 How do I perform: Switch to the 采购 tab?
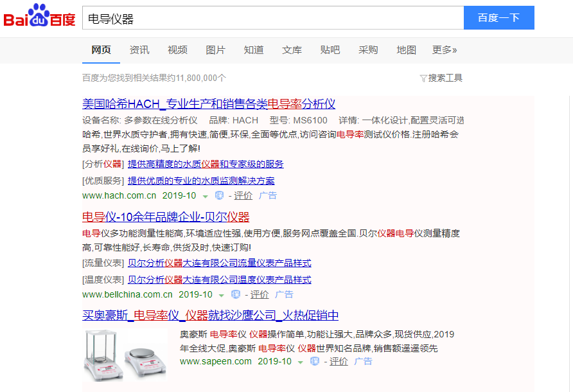pos(368,49)
